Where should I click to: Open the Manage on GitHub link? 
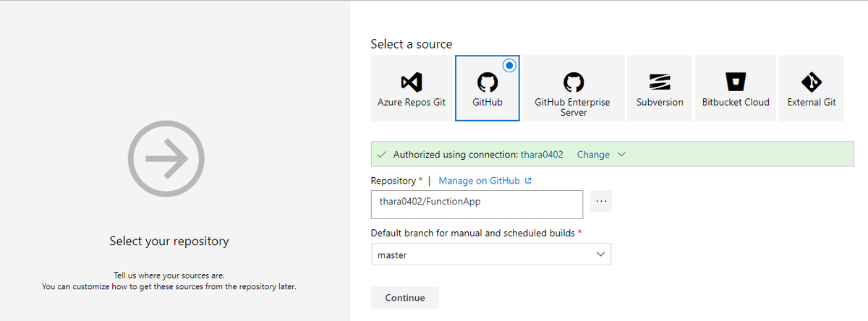point(479,181)
